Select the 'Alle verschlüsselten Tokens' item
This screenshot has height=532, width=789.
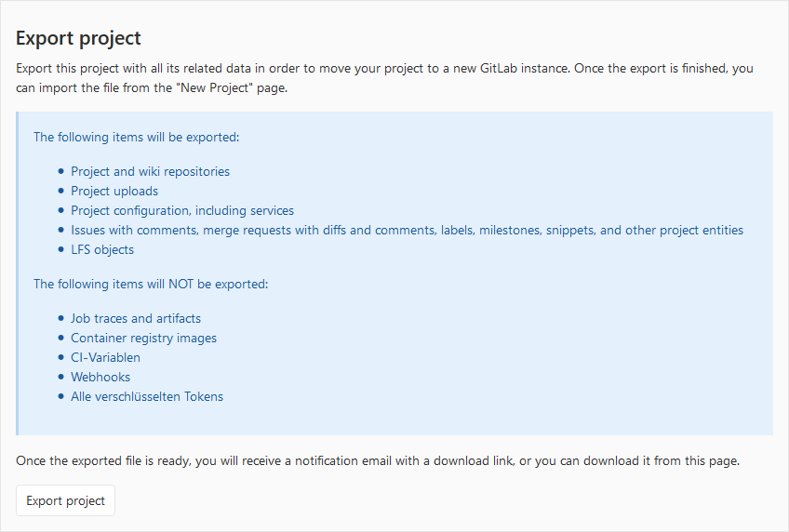[147, 396]
